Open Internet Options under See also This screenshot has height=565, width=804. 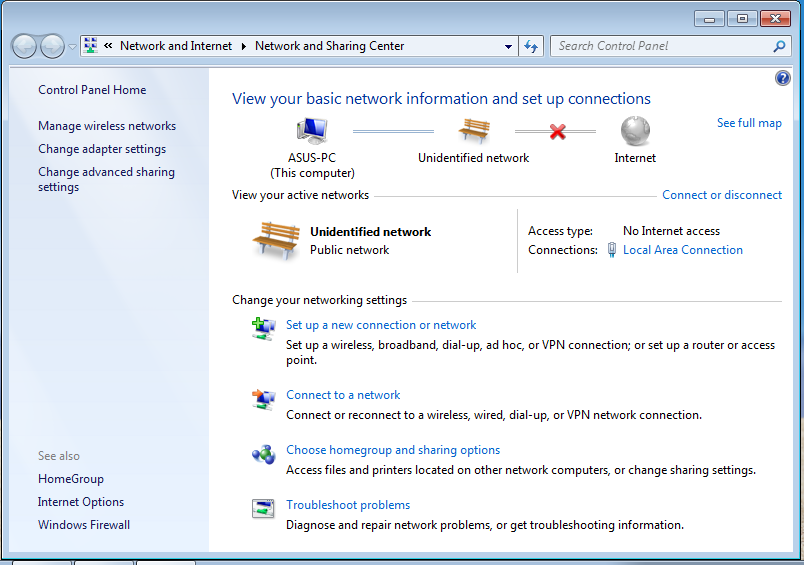pyautogui.click(x=81, y=502)
